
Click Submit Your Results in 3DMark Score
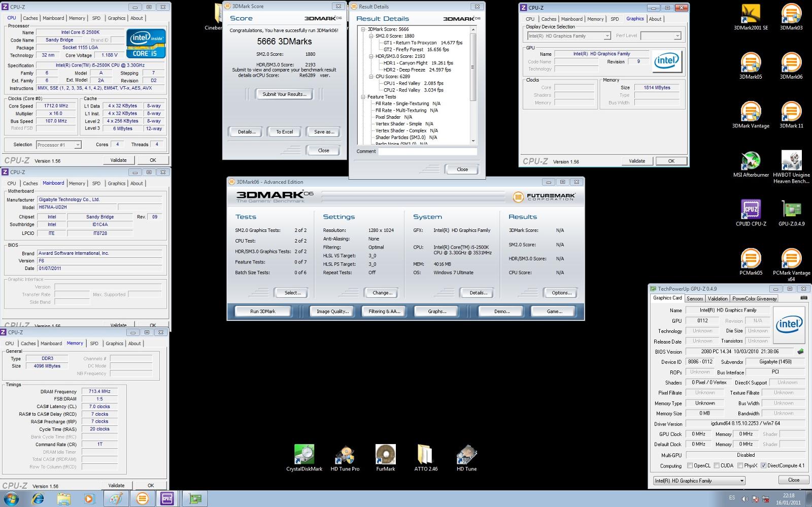[x=284, y=94]
